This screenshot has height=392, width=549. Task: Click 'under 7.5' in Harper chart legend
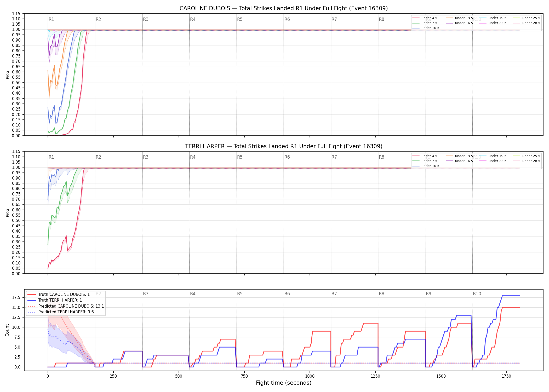[x=429, y=161]
